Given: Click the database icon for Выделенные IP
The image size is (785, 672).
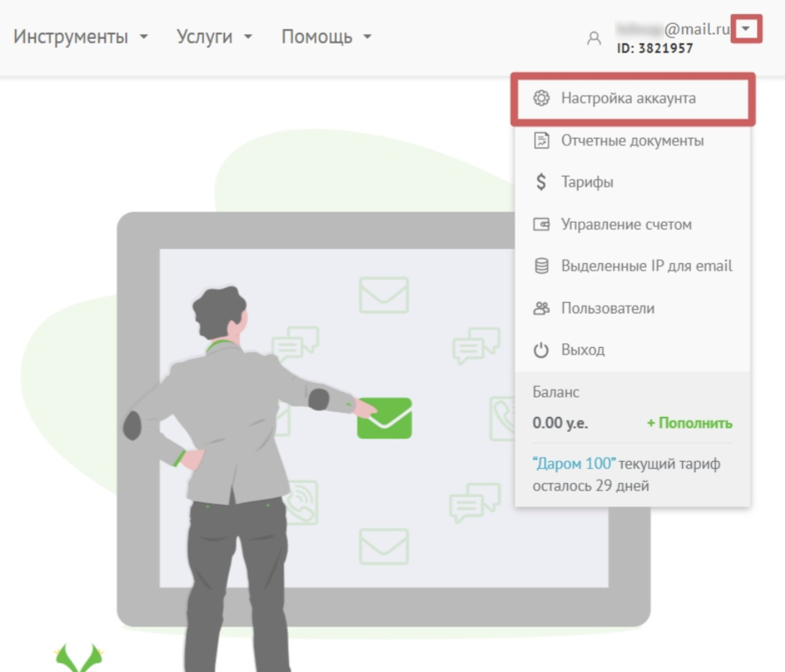Looking at the screenshot, I should coord(541,266).
